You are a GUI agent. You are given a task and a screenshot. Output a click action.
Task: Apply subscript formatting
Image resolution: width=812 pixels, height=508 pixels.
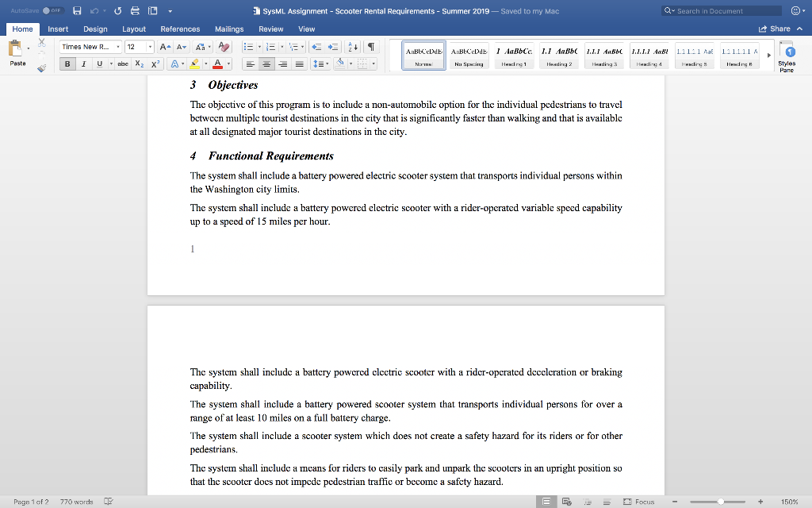[139, 63]
